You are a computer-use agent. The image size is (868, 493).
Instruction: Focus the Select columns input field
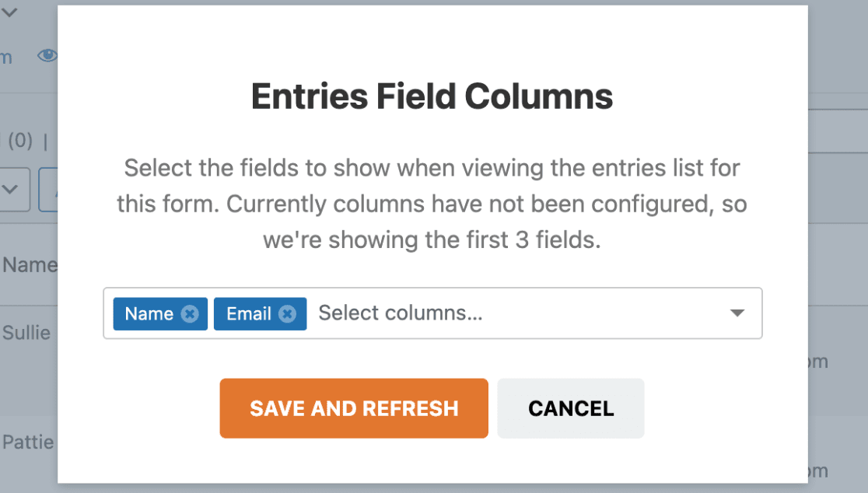point(520,313)
